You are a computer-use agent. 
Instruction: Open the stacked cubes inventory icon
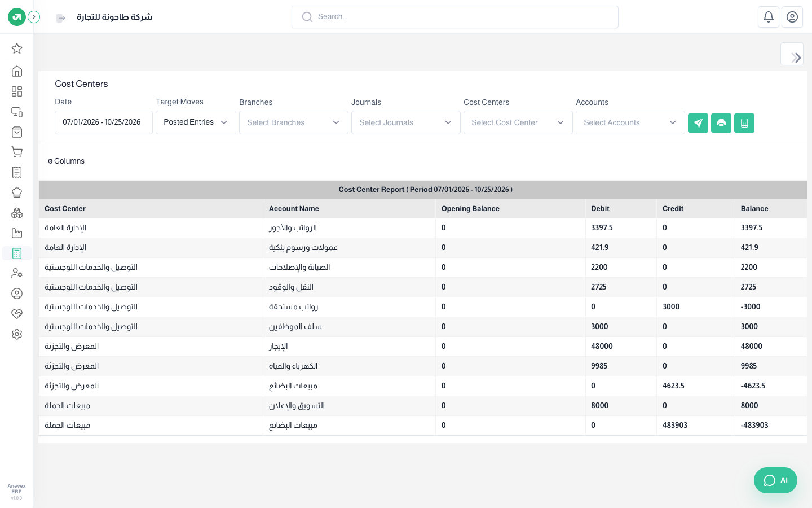point(17,213)
